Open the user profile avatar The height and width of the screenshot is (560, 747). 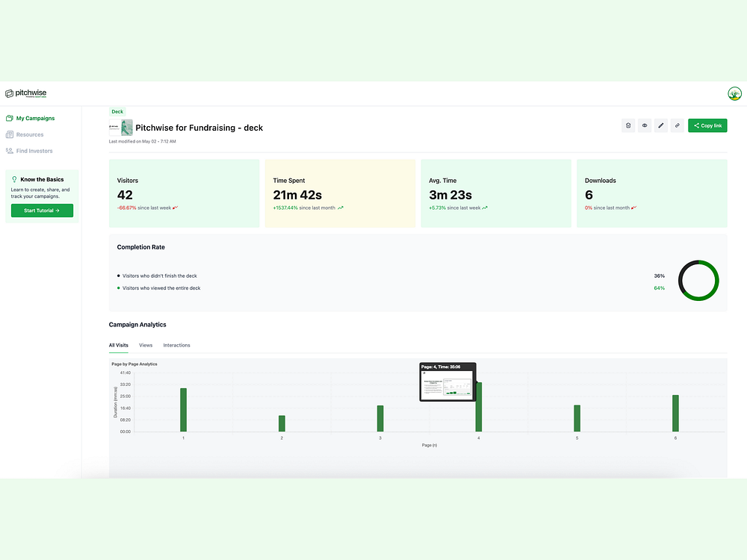[x=734, y=93]
